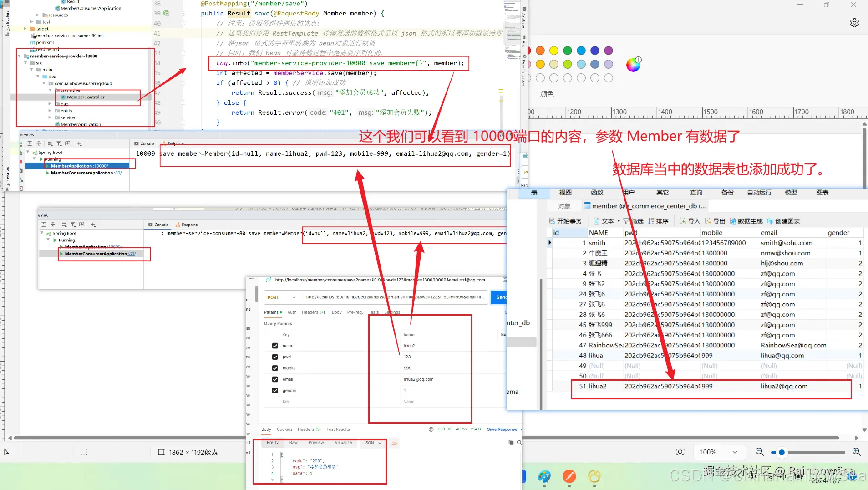Open the 100% zoom level dropdown
Image resolution: width=868 pixels, height=490 pixels.
[719, 452]
